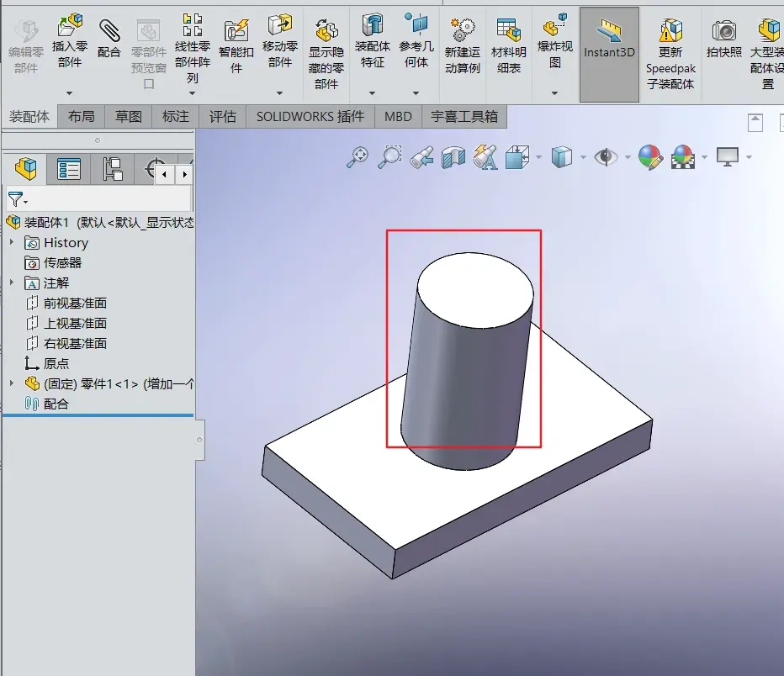Expand the (固定) 零件1<1> component
This screenshot has height=676, width=784.
coord(12,383)
